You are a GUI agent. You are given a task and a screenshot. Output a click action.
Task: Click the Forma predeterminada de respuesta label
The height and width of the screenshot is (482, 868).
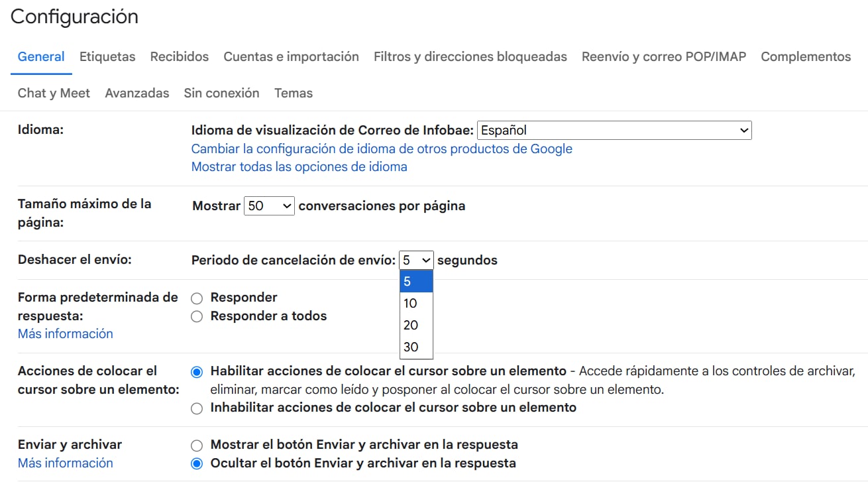(x=98, y=307)
